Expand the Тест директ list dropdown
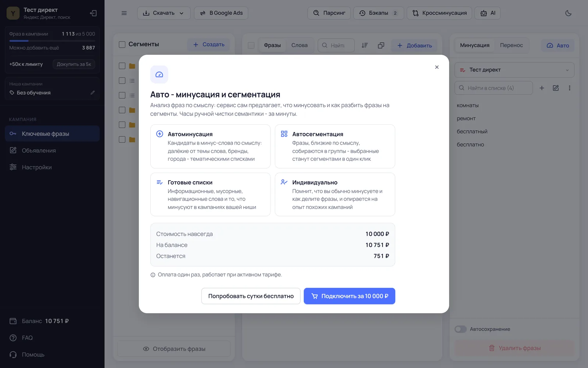This screenshot has height=368, width=588. [x=514, y=70]
